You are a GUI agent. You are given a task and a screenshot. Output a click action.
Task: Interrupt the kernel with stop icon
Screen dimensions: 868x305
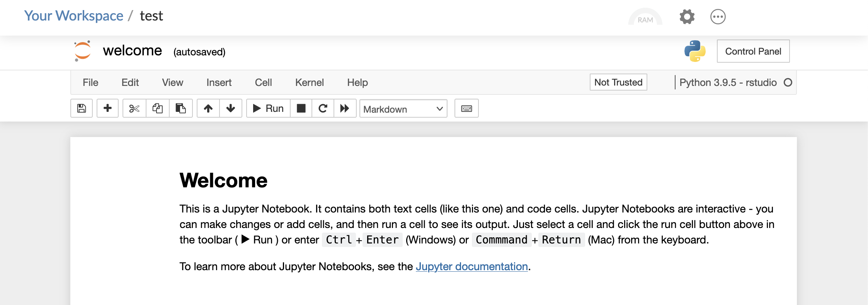pos(301,108)
